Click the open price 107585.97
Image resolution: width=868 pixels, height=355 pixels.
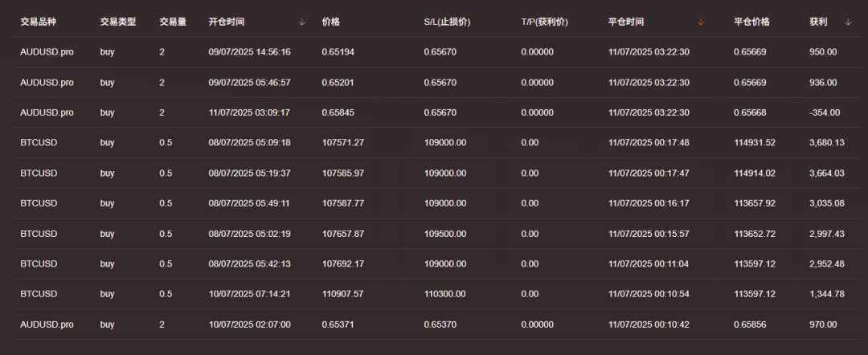pyautogui.click(x=343, y=173)
